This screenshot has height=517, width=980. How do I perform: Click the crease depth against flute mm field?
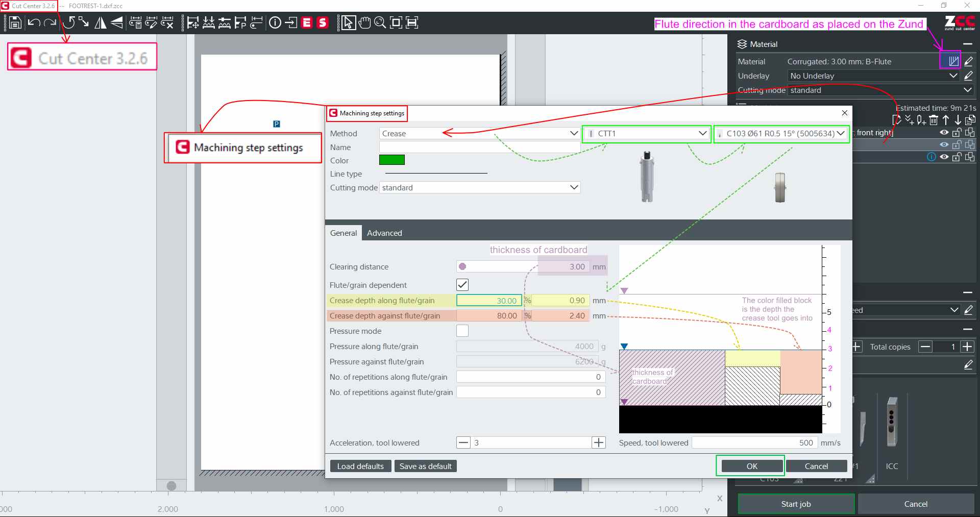click(x=560, y=316)
